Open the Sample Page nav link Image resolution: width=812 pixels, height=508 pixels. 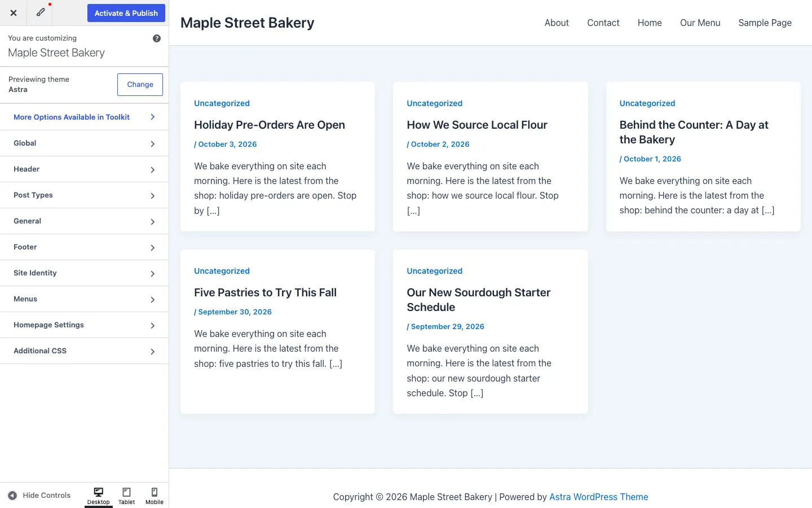coord(765,23)
